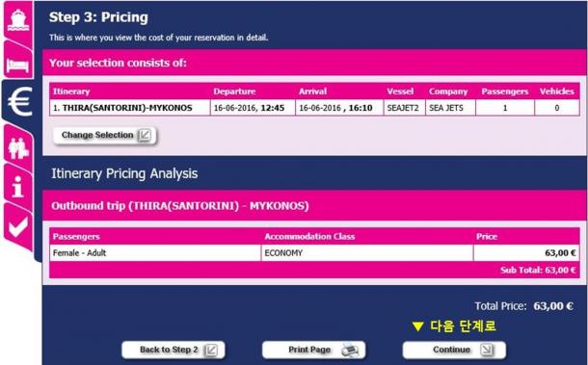Continue to the next step
The width and height of the screenshot is (588, 365).
click(454, 350)
